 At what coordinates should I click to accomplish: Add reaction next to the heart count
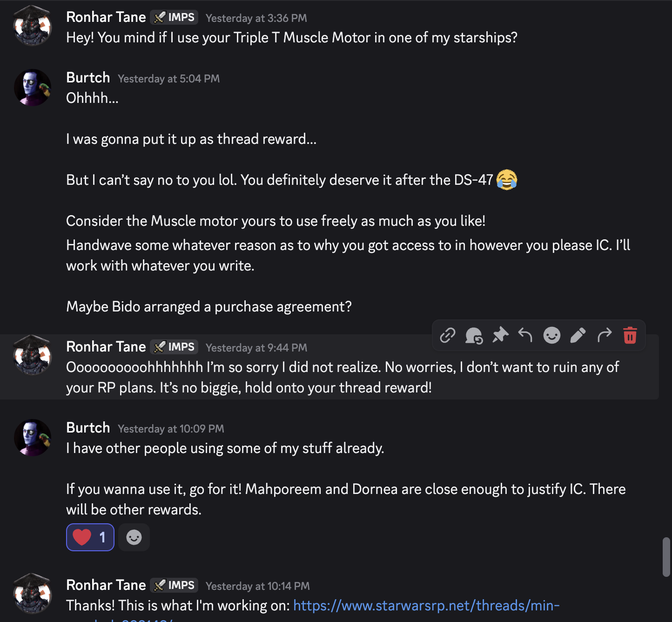pos(134,537)
